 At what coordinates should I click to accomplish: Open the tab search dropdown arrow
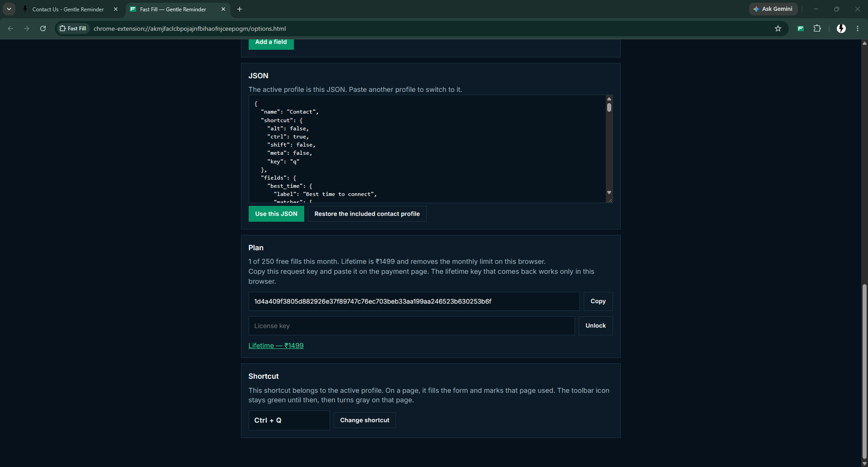(x=9, y=9)
